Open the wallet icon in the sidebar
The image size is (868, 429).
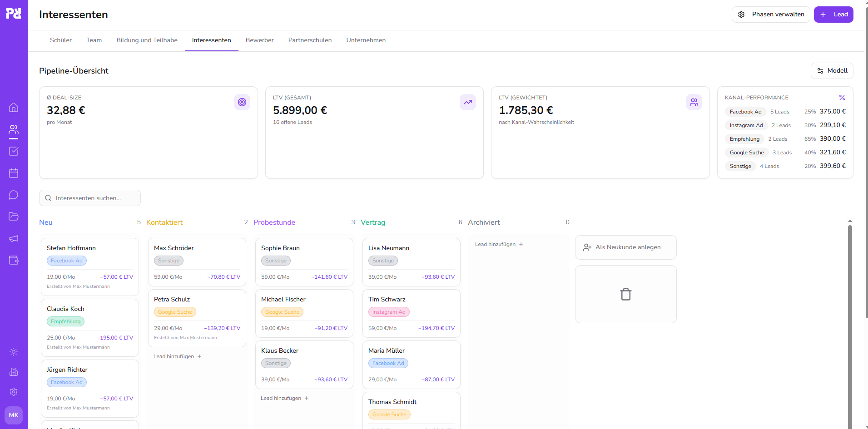click(x=14, y=260)
